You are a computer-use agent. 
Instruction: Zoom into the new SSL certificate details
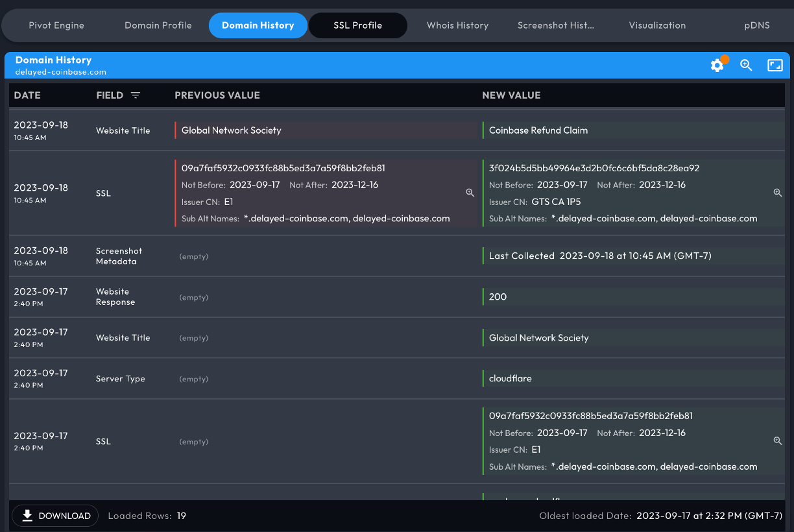click(x=777, y=193)
